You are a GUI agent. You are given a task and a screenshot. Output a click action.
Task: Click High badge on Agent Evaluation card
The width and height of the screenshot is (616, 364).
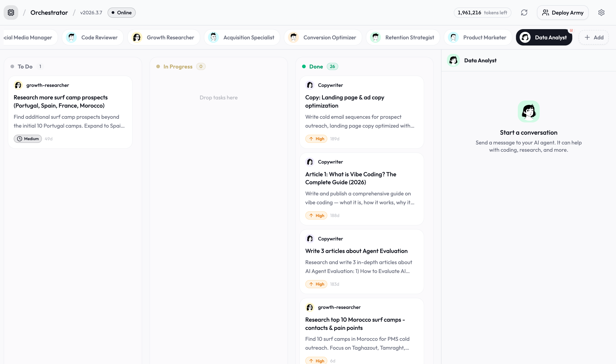click(316, 284)
